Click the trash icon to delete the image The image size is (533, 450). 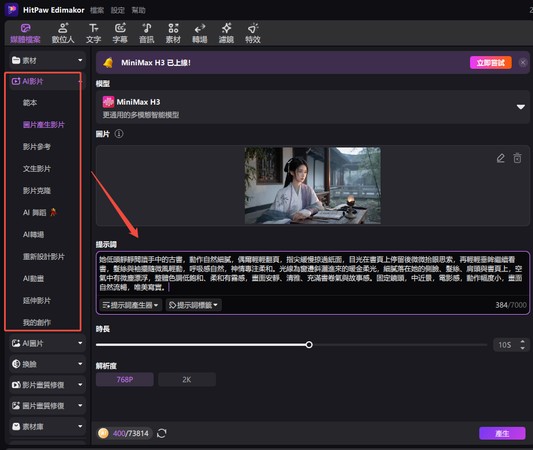517,158
